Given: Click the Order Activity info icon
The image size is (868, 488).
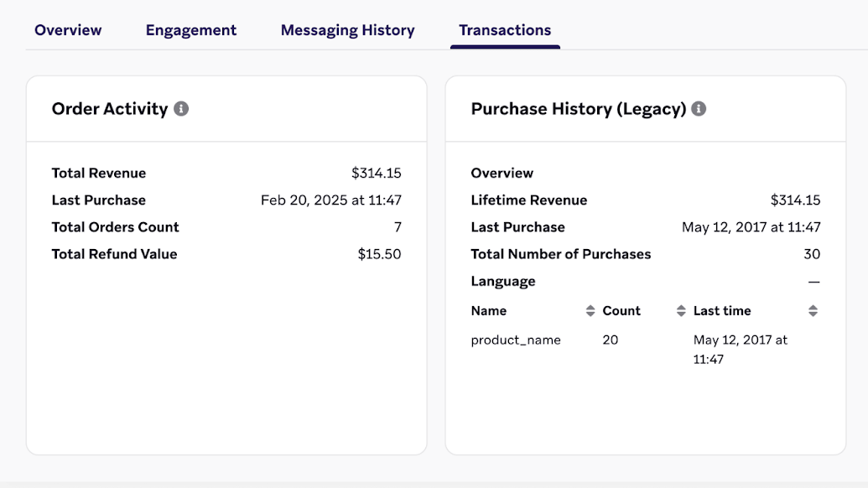Looking at the screenshot, I should pyautogui.click(x=181, y=109).
